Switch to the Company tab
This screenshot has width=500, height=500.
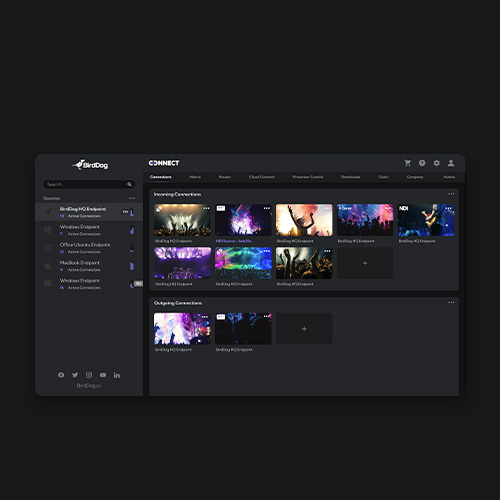click(x=415, y=177)
